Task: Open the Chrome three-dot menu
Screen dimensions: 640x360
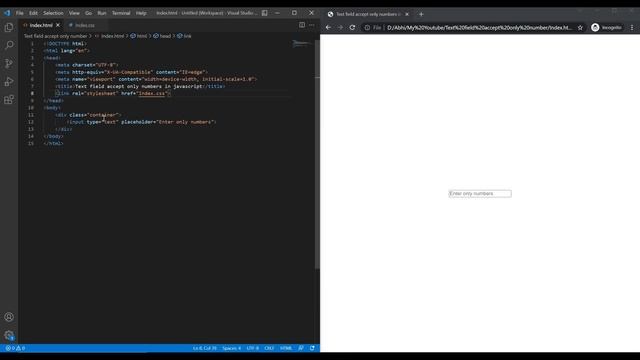Action: (632, 27)
